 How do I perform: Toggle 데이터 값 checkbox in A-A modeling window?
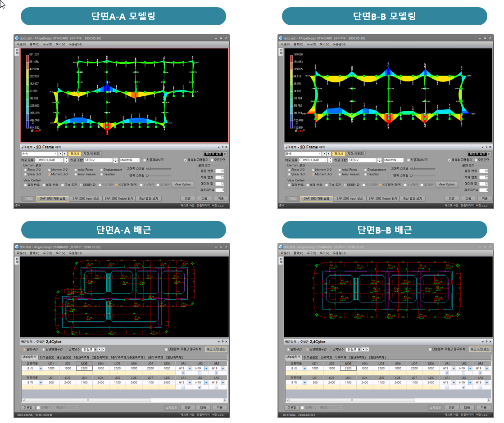pyautogui.click(x=82, y=185)
